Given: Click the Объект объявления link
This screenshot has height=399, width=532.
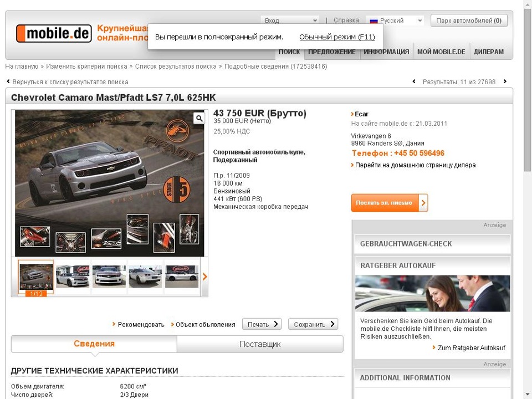Looking at the screenshot, I should [x=205, y=325].
